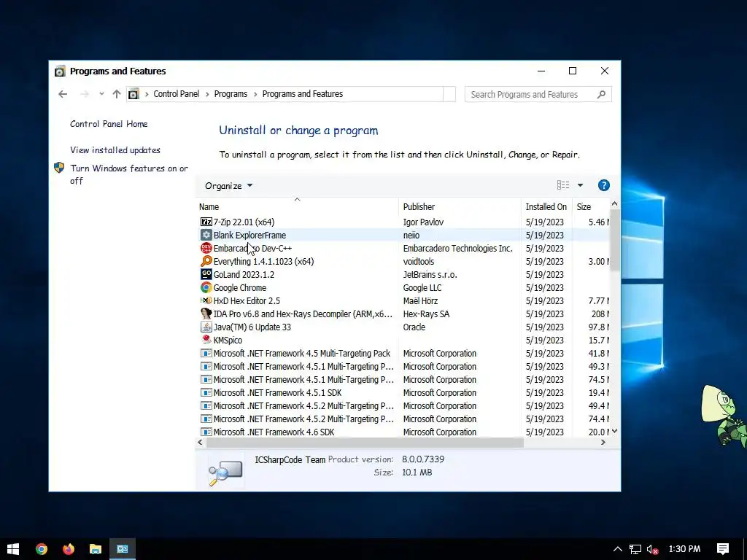Screen dimensions: 747x560
Task: Click the Hex-Rays SA publisher cell
Action: pos(426,314)
